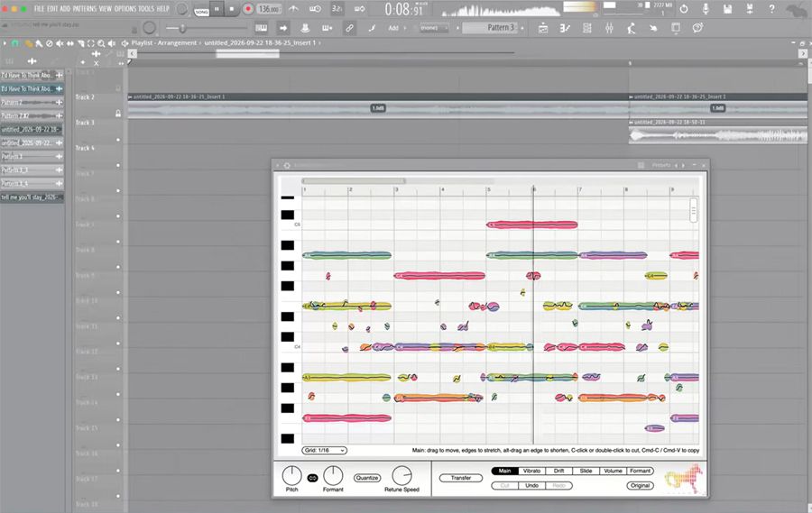Select the playlist zoom tool
This screenshot has width=812, height=513.
point(101,43)
